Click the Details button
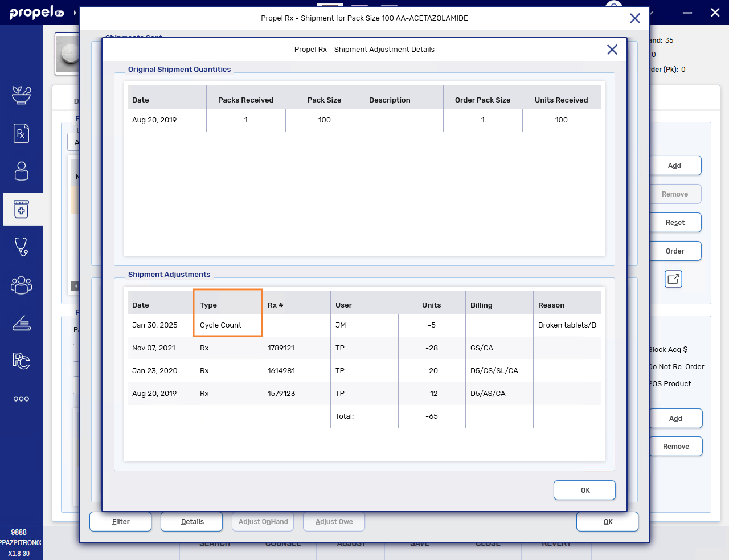The image size is (729, 560). pyautogui.click(x=192, y=521)
